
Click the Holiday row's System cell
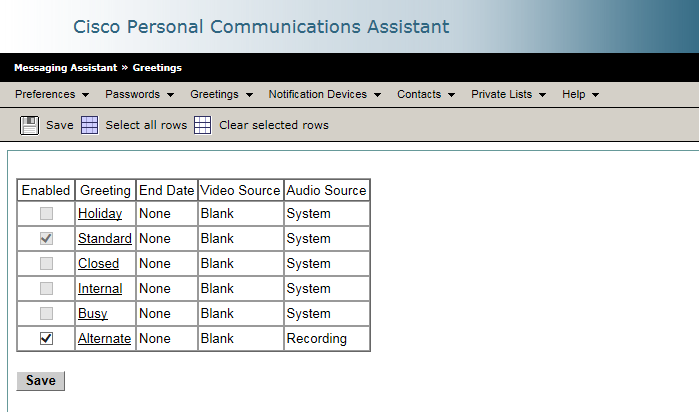coord(326,214)
